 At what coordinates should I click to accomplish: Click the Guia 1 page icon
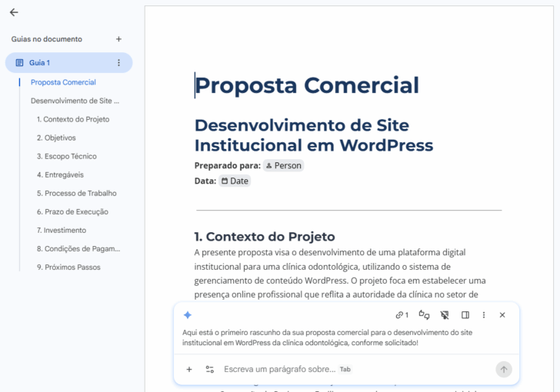[x=20, y=63]
